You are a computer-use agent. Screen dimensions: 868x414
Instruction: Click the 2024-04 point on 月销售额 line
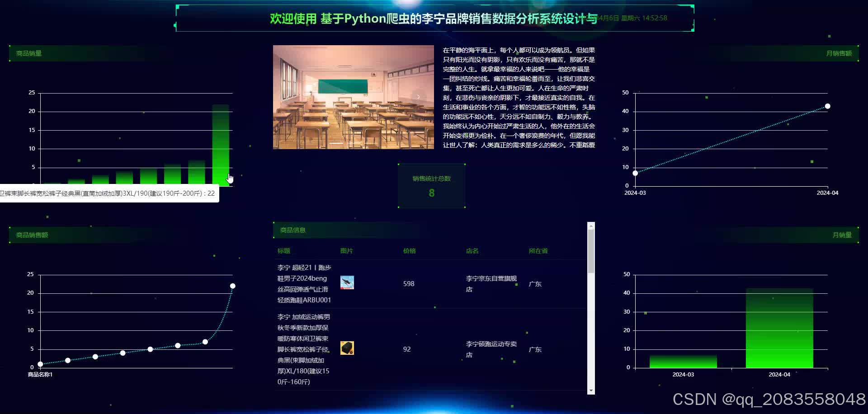pos(827,106)
